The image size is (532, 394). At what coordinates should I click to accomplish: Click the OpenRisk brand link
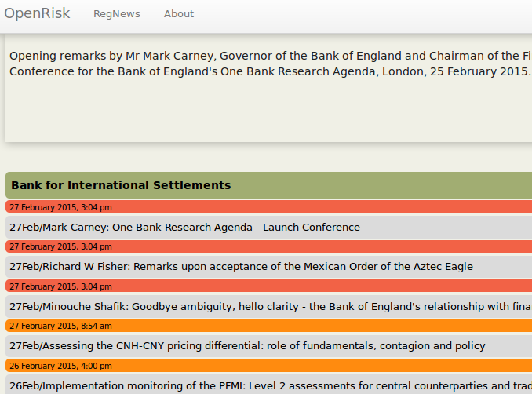coord(37,13)
